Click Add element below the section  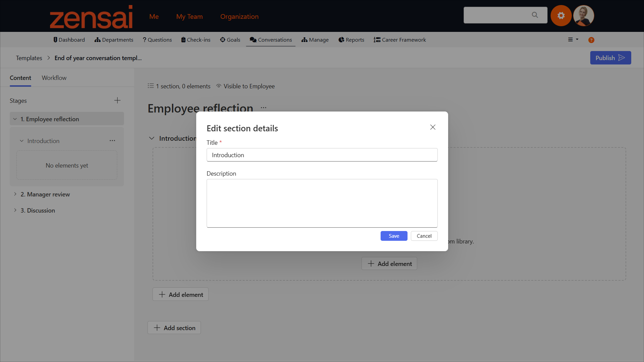tap(180, 295)
